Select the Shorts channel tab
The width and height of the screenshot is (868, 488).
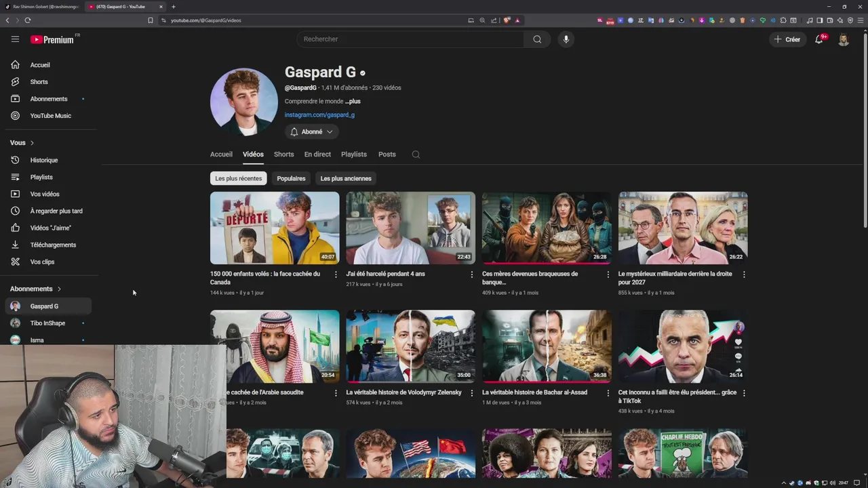(283, 155)
